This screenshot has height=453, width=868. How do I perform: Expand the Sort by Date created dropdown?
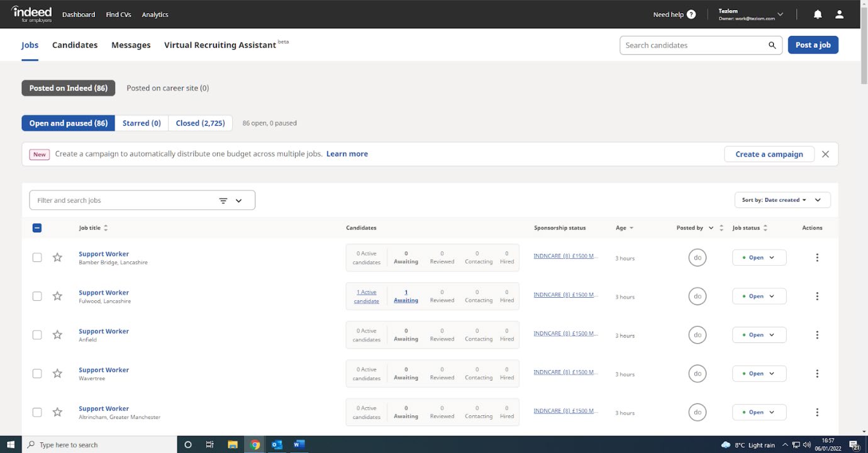(x=782, y=200)
